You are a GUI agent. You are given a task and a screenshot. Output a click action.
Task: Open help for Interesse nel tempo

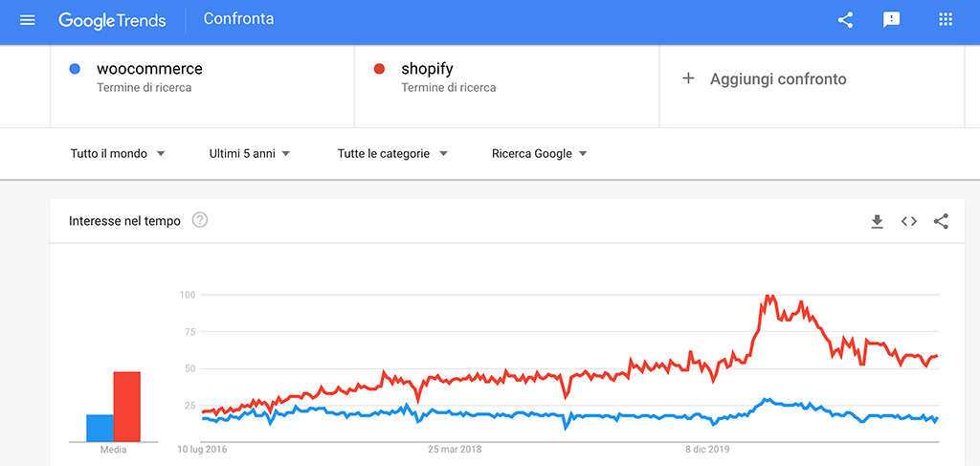pos(200,220)
